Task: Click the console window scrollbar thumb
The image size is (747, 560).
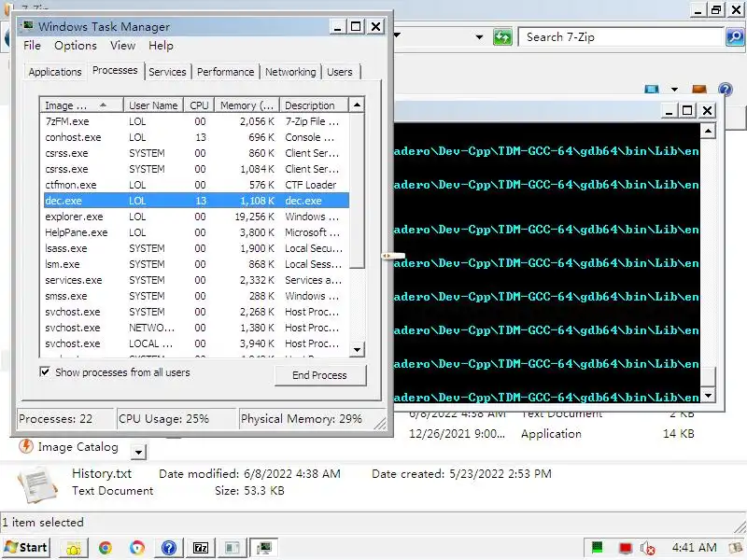Action: point(709,377)
